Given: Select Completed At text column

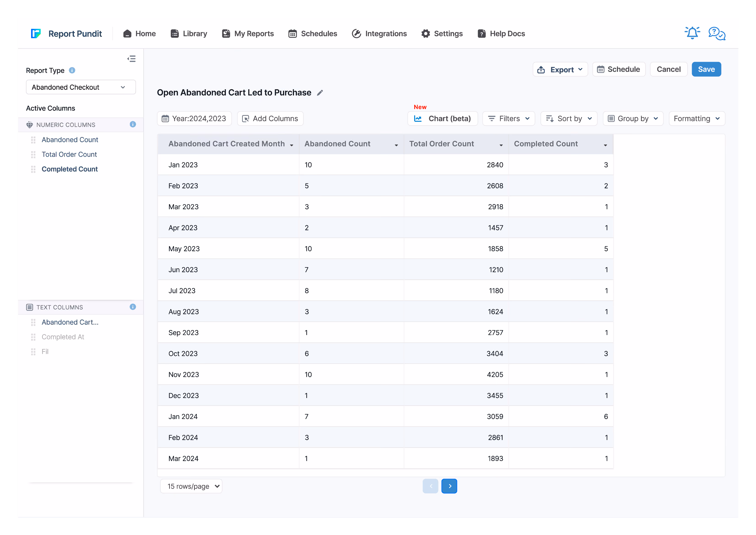Looking at the screenshot, I should tap(63, 337).
